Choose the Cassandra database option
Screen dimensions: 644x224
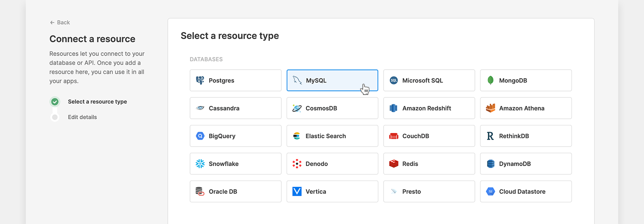pos(235,108)
